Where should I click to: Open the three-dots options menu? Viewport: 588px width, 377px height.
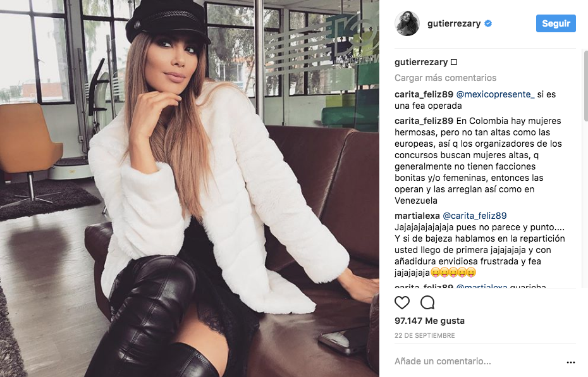coord(571,362)
